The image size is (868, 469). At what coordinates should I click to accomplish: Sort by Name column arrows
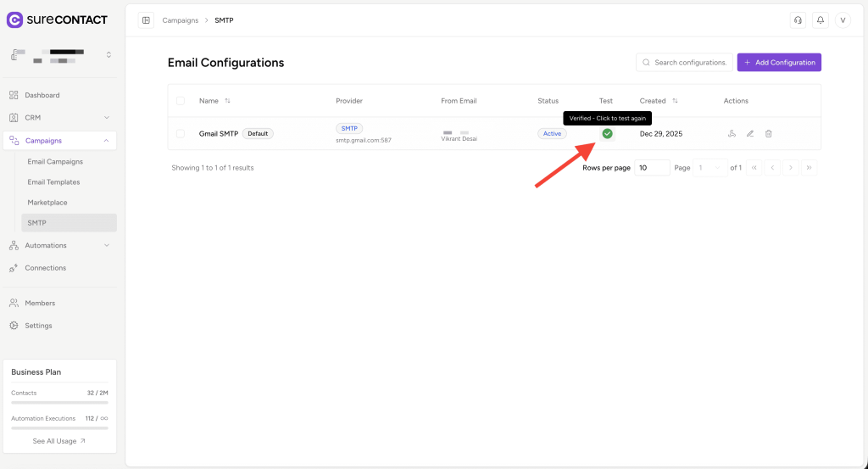point(227,101)
